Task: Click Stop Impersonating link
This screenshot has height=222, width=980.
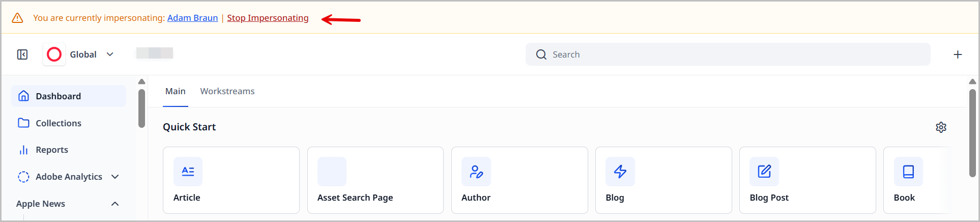Action: [x=268, y=18]
